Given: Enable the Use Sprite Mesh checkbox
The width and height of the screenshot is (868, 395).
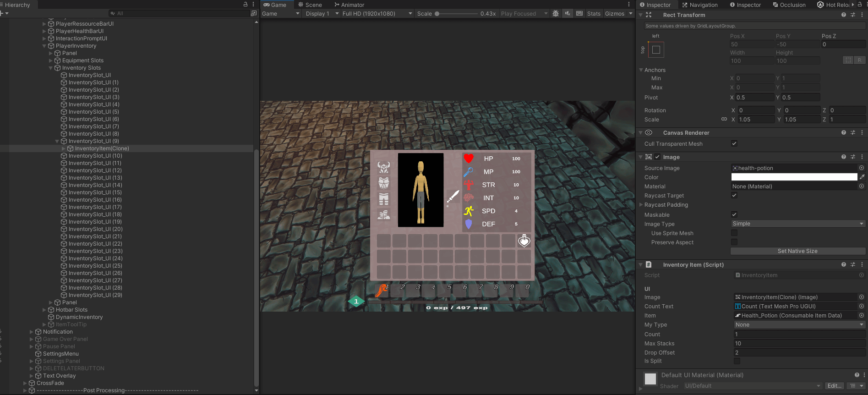Looking at the screenshot, I should pyautogui.click(x=734, y=233).
